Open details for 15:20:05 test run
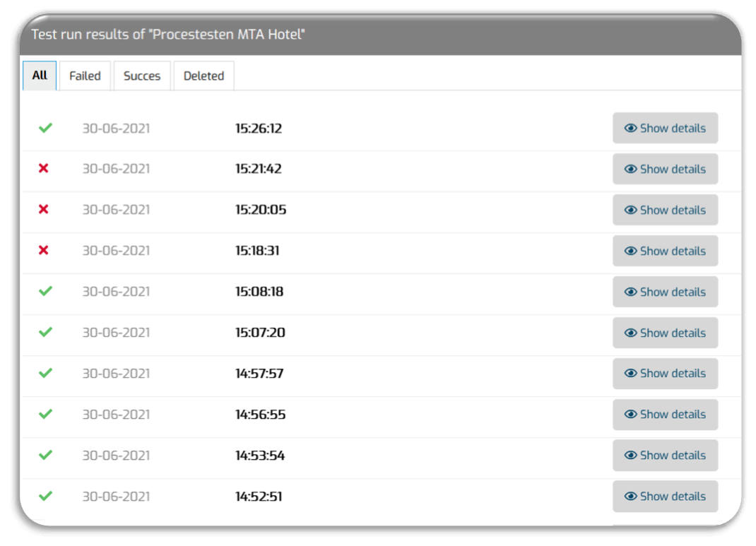756x546 pixels. (666, 210)
